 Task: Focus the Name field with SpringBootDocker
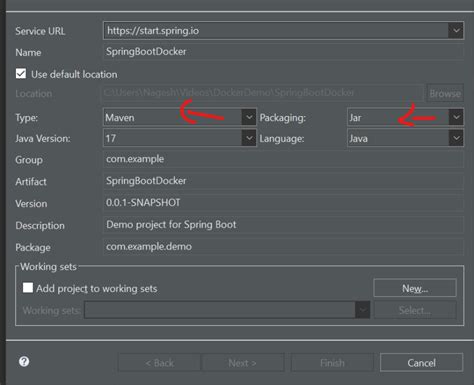click(283, 52)
